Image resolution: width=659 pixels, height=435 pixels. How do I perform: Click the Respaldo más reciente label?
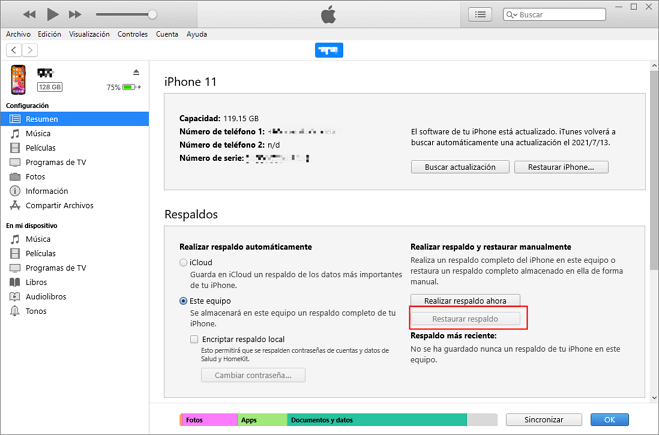click(453, 335)
